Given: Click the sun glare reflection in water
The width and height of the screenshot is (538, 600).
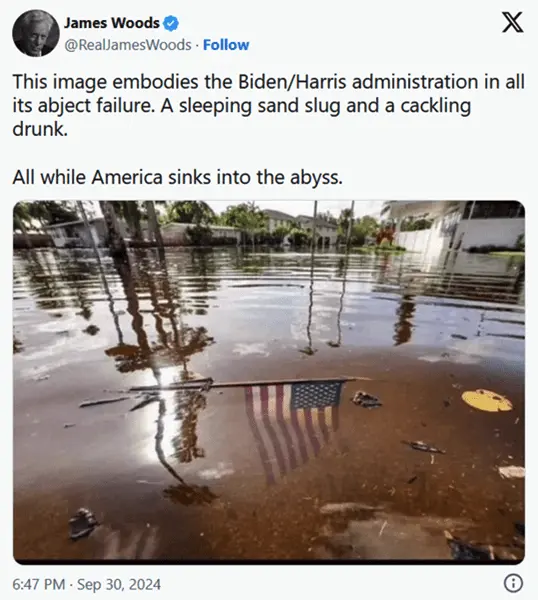Looking at the screenshot, I should pos(165,378).
